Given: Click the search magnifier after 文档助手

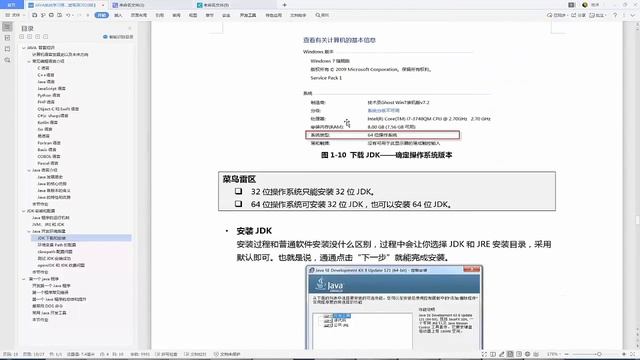Looking at the screenshot, I should point(318,15).
